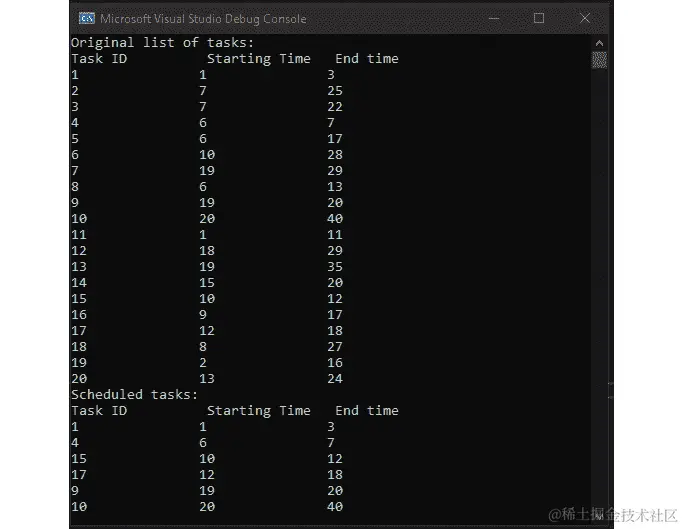Click starting time 8 of task 18
The image size is (683, 529).
coord(203,346)
